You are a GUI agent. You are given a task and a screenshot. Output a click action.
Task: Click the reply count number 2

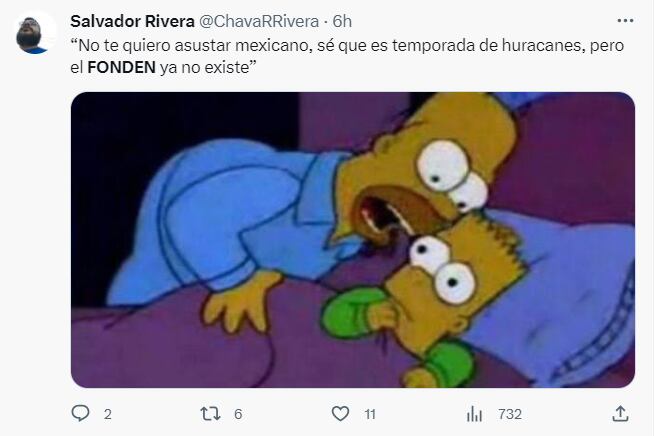point(108,414)
